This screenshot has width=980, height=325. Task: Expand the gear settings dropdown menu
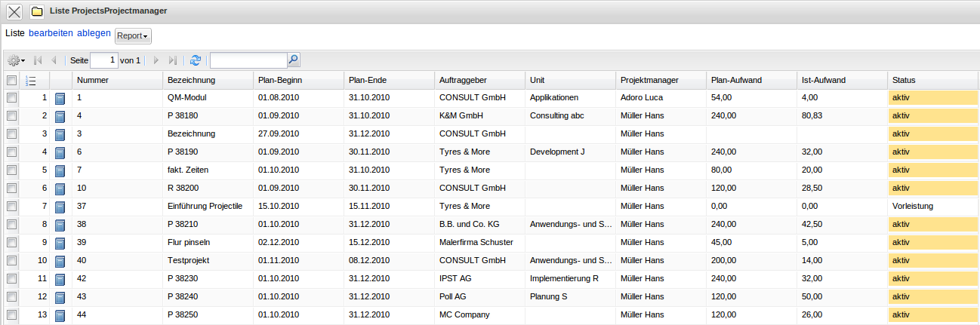[16, 60]
